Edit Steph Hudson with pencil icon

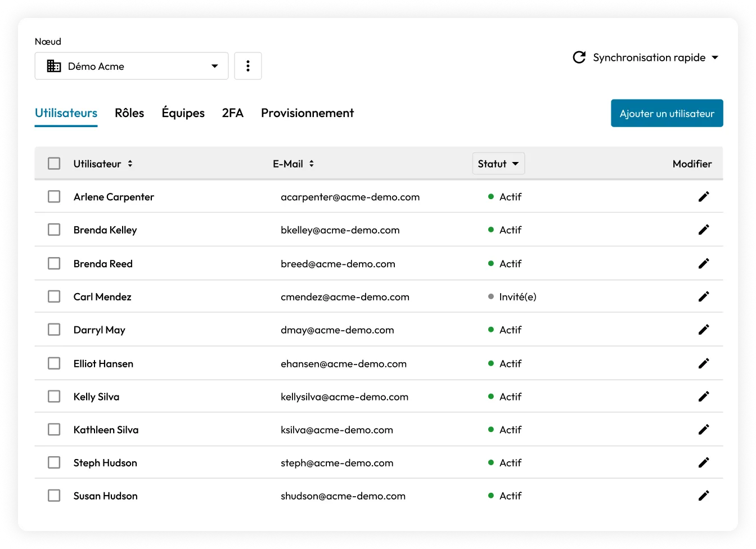(704, 462)
